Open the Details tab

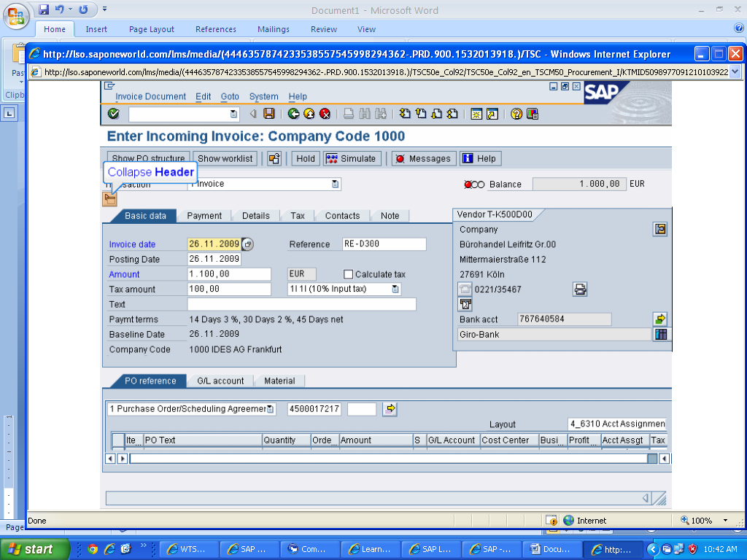(x=255, y=216)
